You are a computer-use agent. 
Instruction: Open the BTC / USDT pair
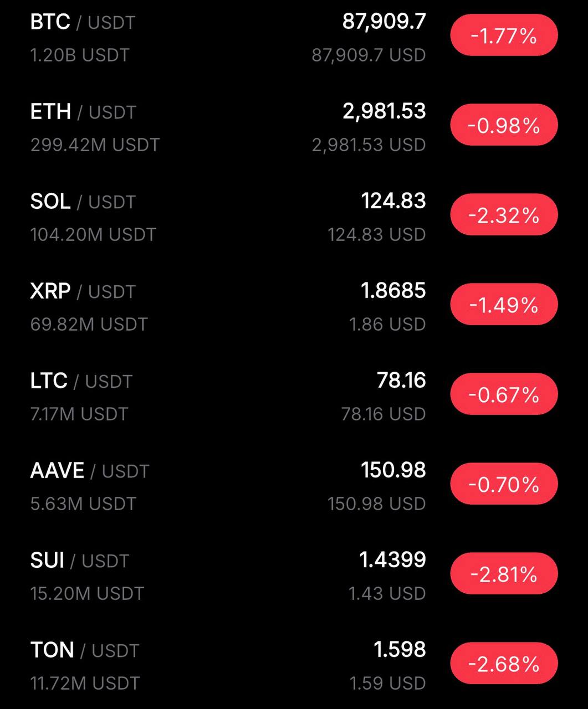83,22
